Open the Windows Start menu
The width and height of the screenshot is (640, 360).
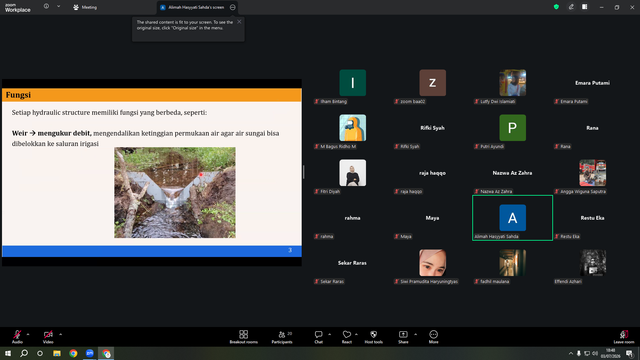pyautogui.click(x=8, y=353)
